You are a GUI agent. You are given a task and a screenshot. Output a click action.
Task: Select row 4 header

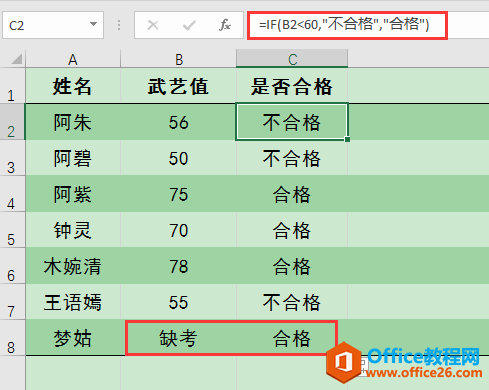pos(12,194)
